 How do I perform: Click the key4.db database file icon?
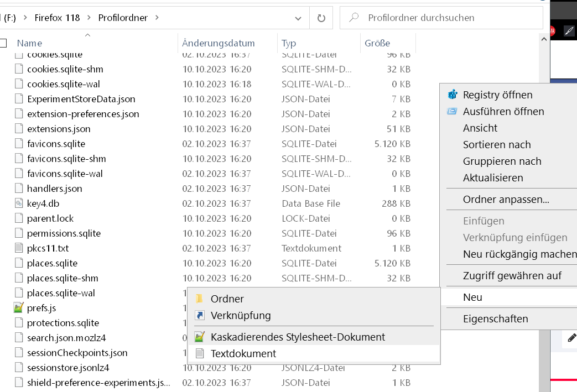pos(19,203)
